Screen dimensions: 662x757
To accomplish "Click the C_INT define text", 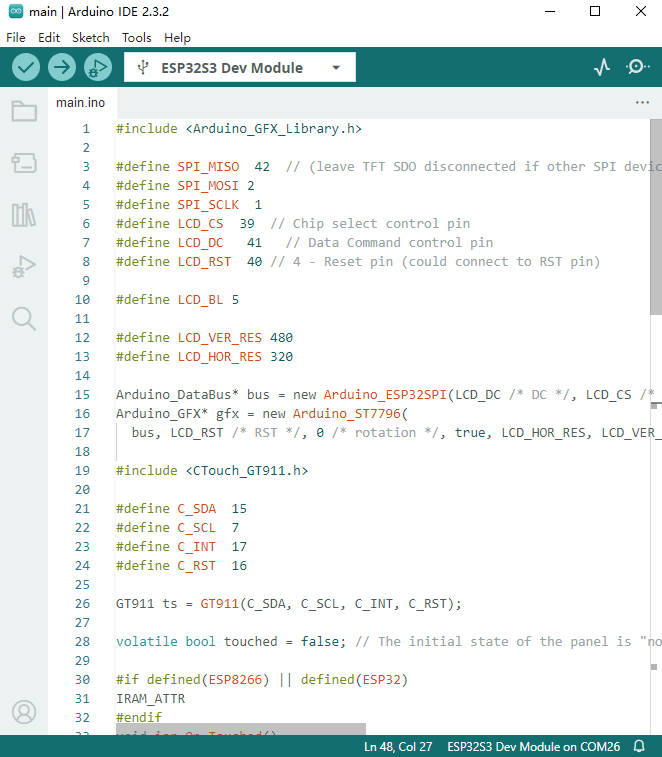I will pyautogui.click(x=197, y=547).
